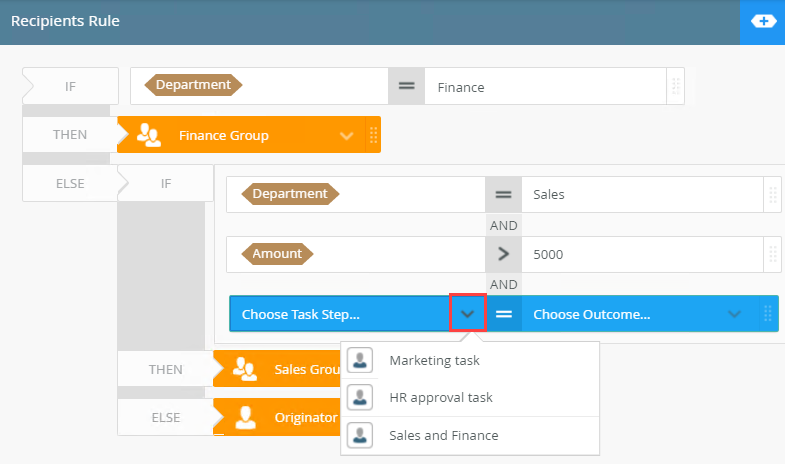Click the equals operator beside Sales
This screenshot has width=785, height=464.
point(503,194)
